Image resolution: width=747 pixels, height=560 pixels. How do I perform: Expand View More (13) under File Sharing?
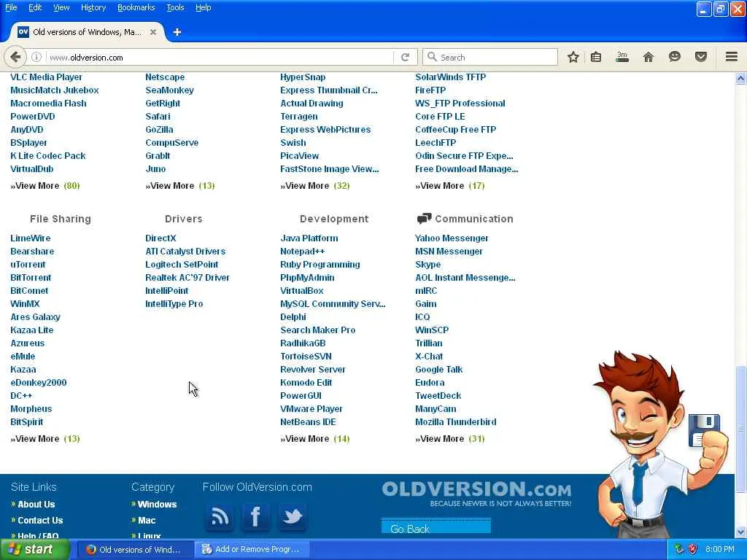coord(44,438)
